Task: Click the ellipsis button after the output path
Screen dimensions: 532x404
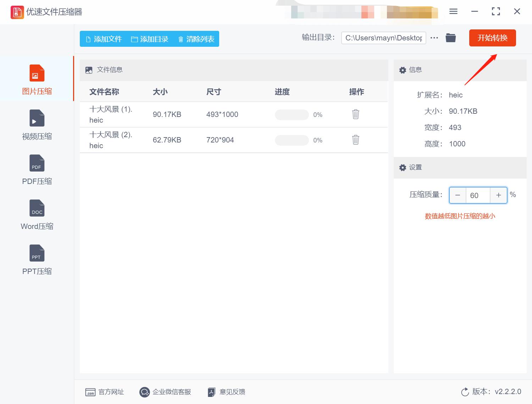Action: tap(434, 38)
